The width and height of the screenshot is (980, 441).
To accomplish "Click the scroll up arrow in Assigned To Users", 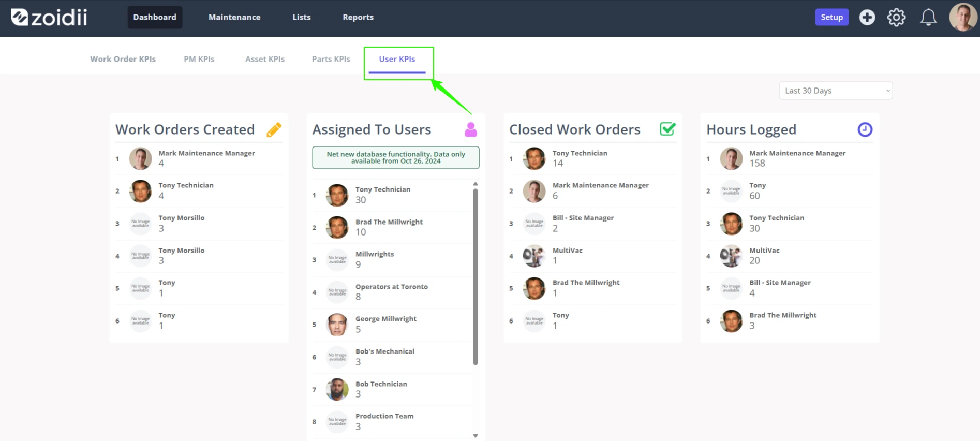I will pyautogui.click(x=476, y=184).
